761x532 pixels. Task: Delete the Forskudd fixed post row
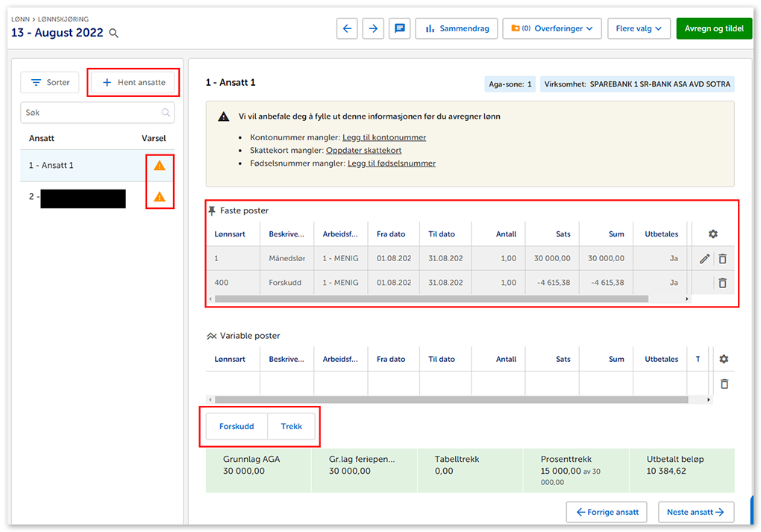coord(722,283)
